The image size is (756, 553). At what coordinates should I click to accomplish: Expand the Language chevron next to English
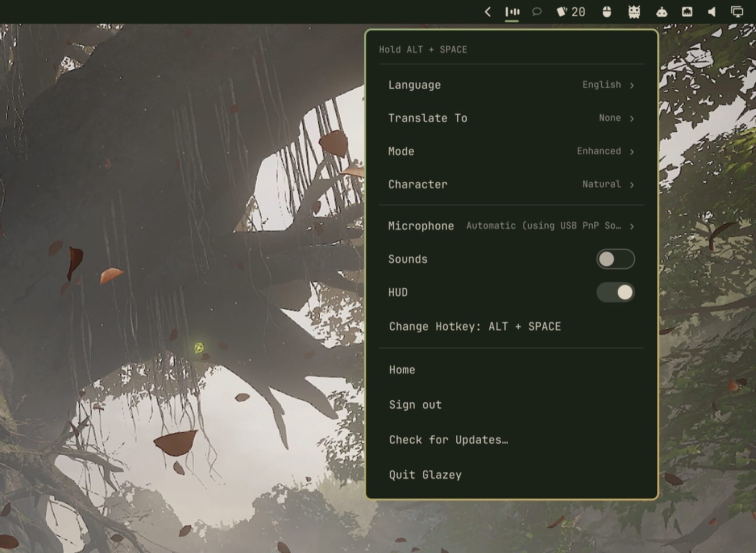632,85
